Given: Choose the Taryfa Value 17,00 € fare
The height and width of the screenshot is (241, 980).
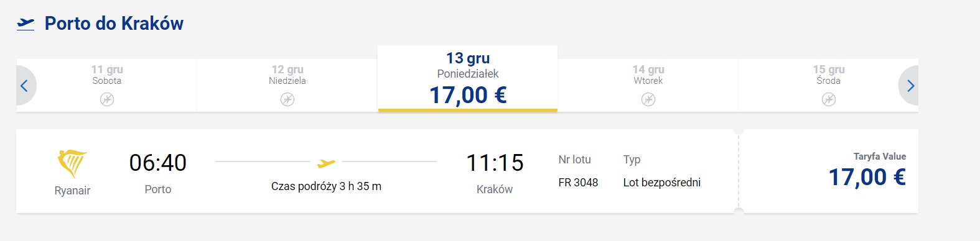Looking at the screenshot, I should pyautogui.click(x=867, y=171).
